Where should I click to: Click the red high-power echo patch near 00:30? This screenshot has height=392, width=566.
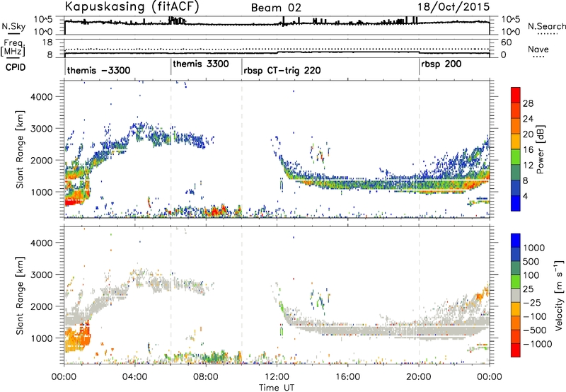74,202
